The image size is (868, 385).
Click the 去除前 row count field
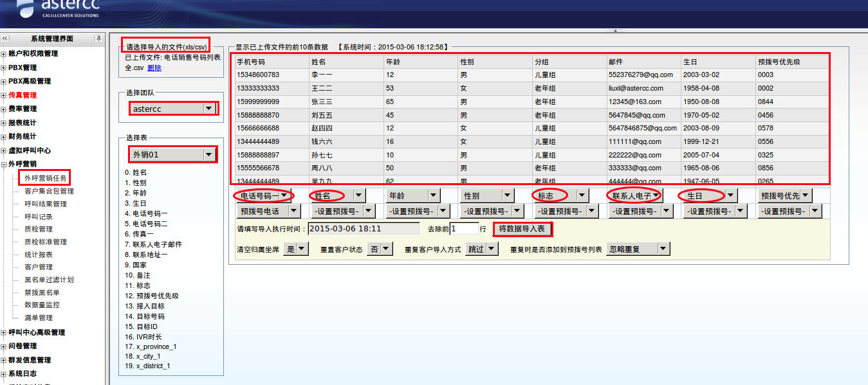click(463, 229)
